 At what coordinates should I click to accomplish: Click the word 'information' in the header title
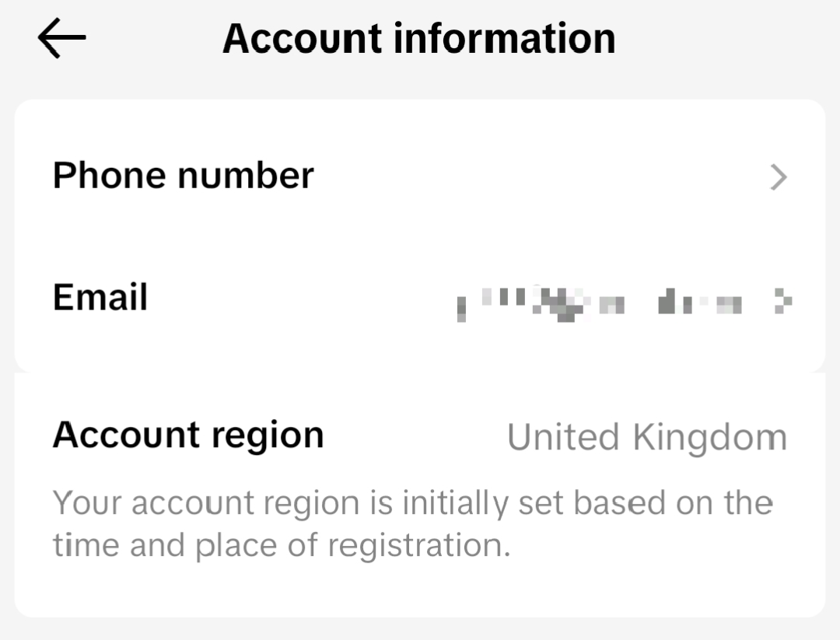[x=505, y=39]
